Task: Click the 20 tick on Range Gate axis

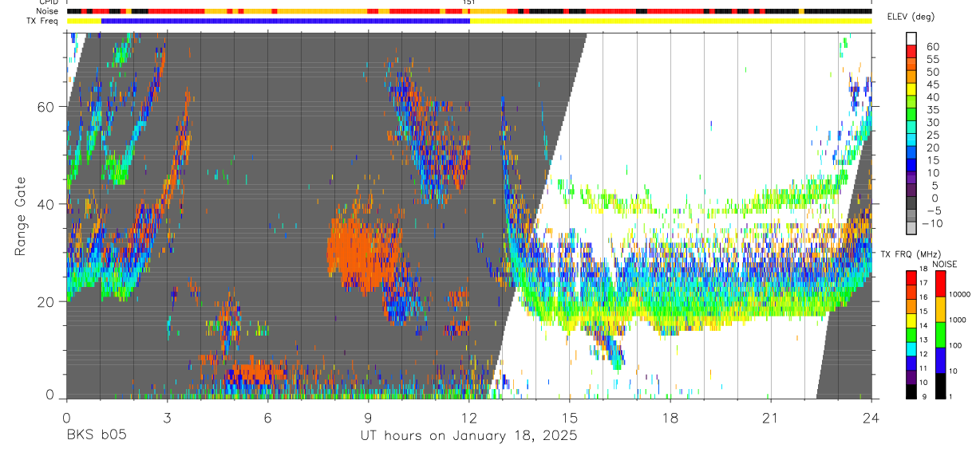Action: (x=46, y=301)
